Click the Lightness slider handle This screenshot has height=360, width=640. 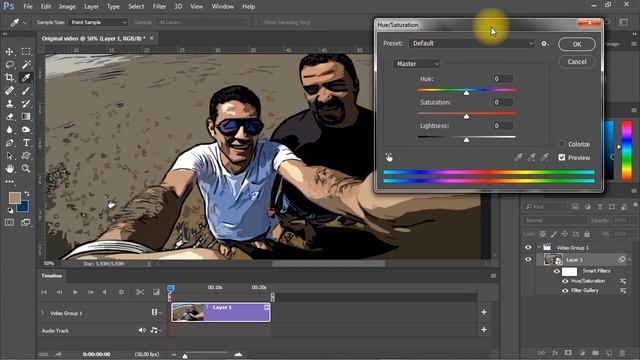click(x=466, y=140)
